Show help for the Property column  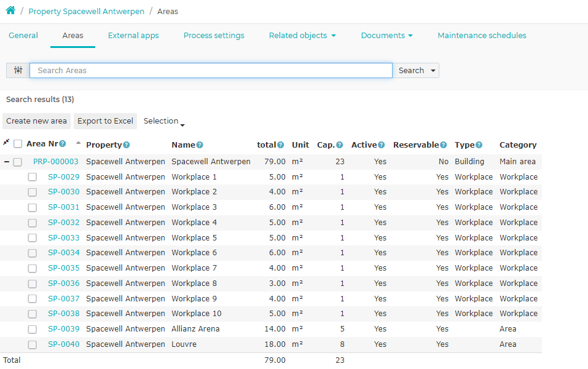click(127, 145)
